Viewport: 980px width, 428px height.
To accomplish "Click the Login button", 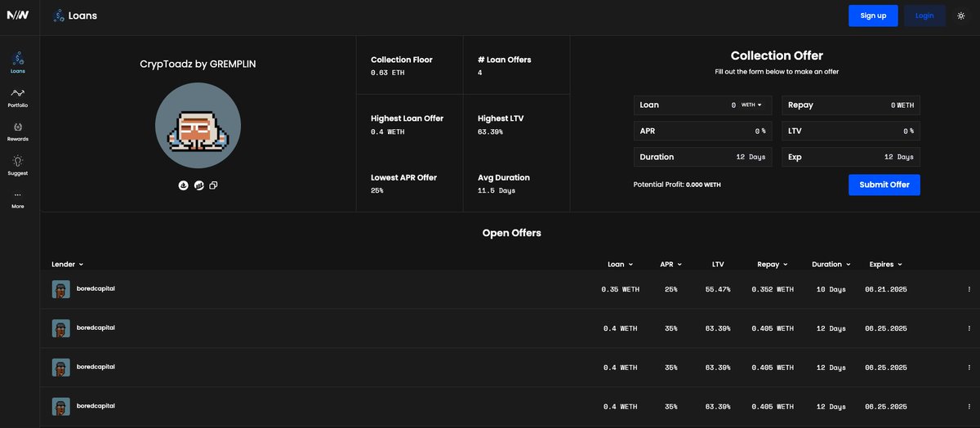I will coord(924,16).
